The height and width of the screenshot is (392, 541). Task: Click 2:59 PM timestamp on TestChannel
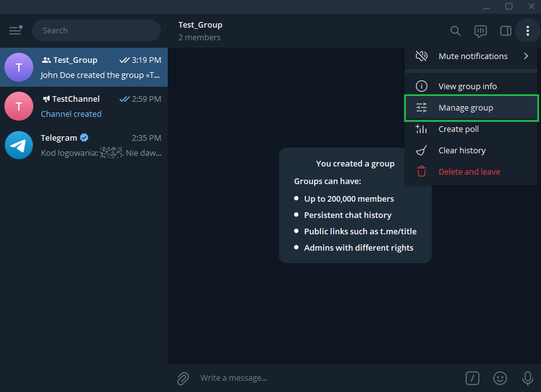pyautogui.click(x=146, y=99)
